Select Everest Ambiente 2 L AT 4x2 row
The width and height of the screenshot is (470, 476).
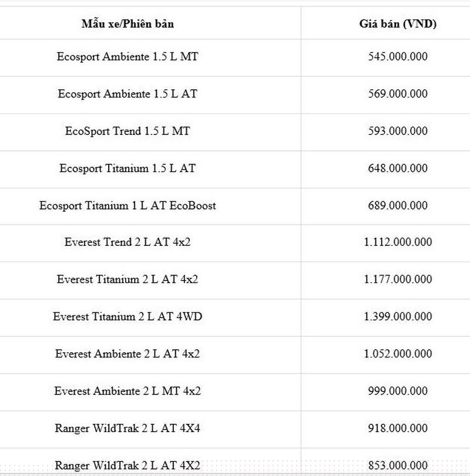click(127, 354)
